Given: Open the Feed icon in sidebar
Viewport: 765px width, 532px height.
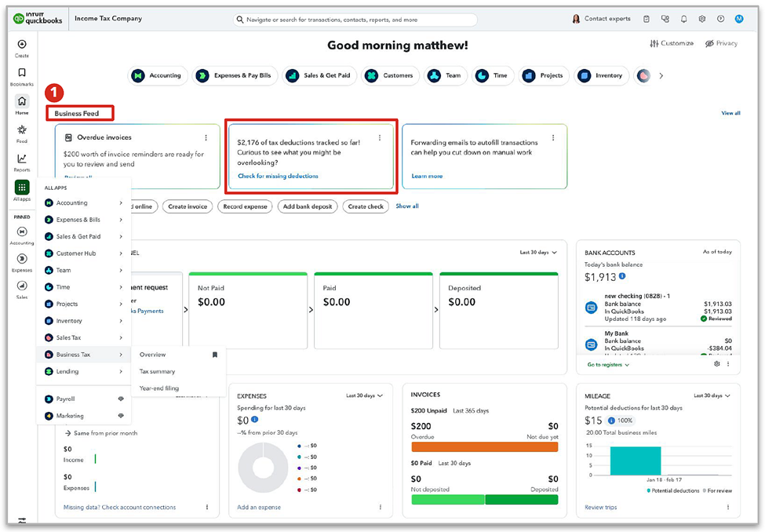Looking at the screenshot, I should pos(22,130).
